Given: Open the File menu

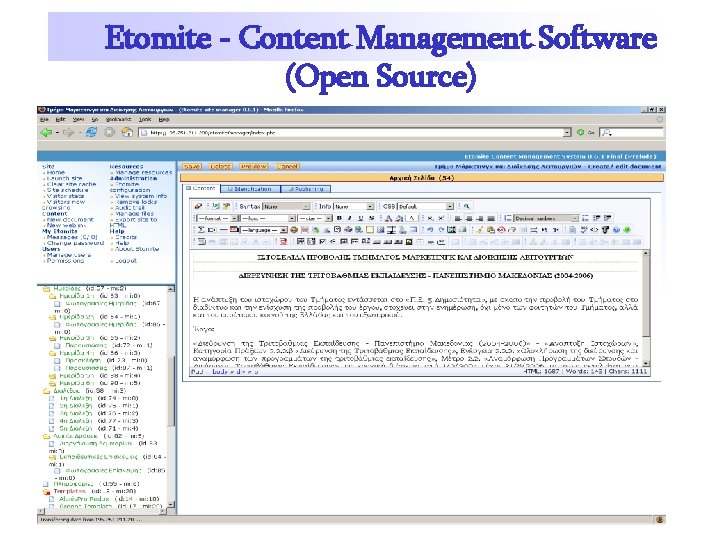Looking at the screenshot, I should pos(44,119).
